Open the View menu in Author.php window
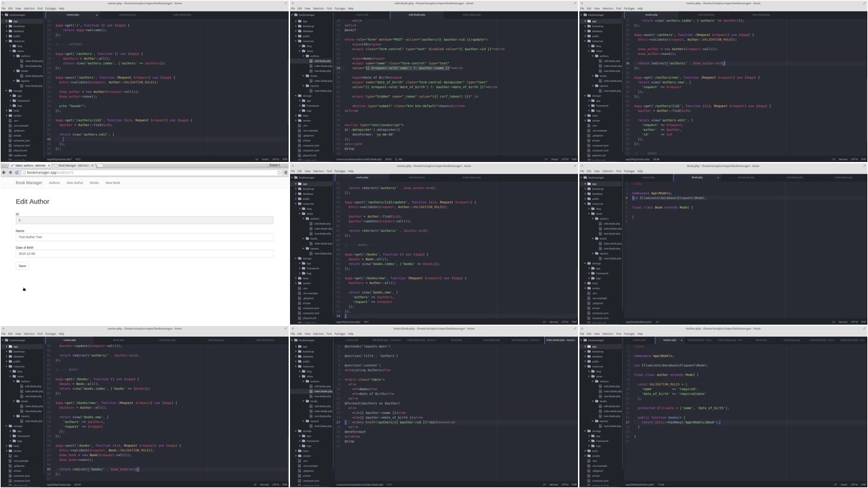The height and width of the screenshot is (488, 868). pyautogui.click(x=597, y=333)
